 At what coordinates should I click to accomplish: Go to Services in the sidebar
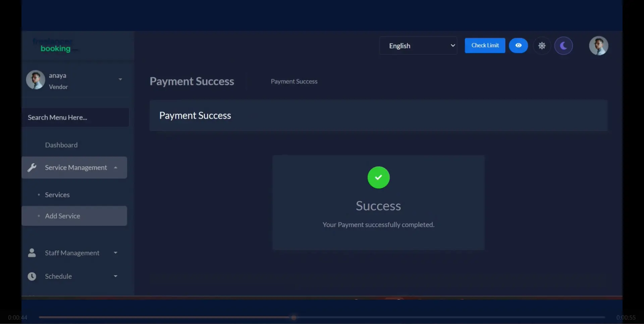(x=57, y=195)
